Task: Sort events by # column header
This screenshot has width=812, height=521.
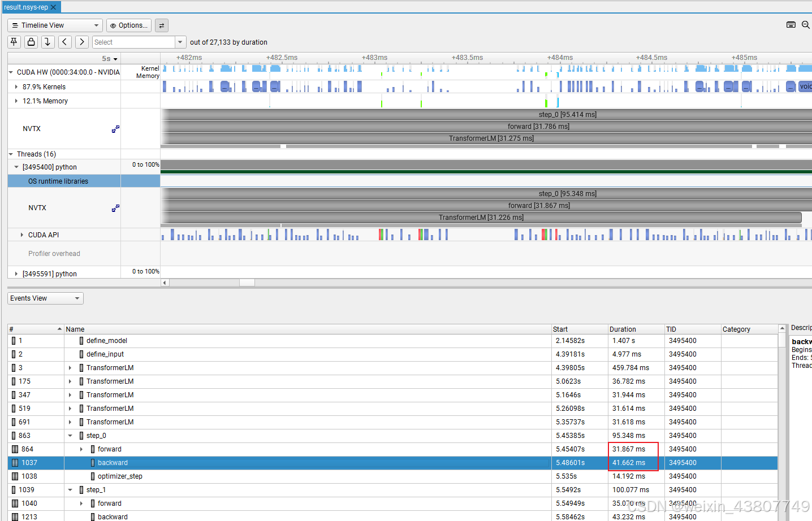Action: click(35, 329)
